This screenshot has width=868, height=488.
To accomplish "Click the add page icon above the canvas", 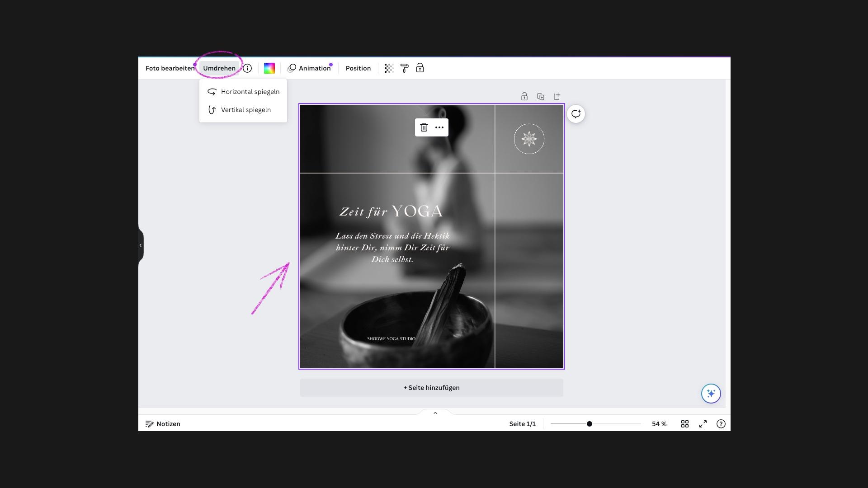I will (557, 97).
